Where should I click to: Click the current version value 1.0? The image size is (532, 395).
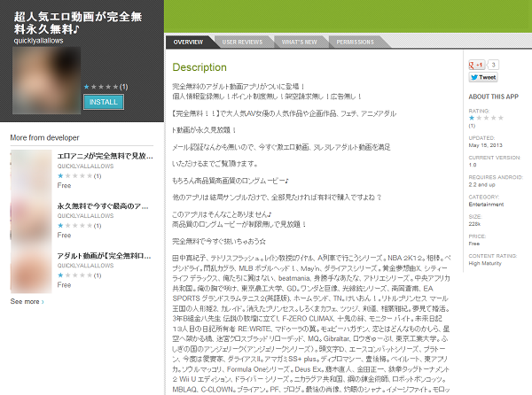[x=473, y=165]
